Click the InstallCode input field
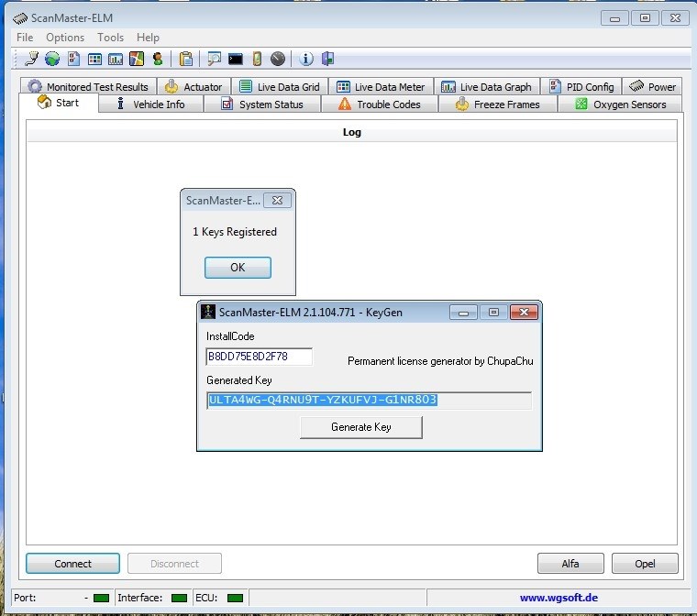 (x=259, y=357)
